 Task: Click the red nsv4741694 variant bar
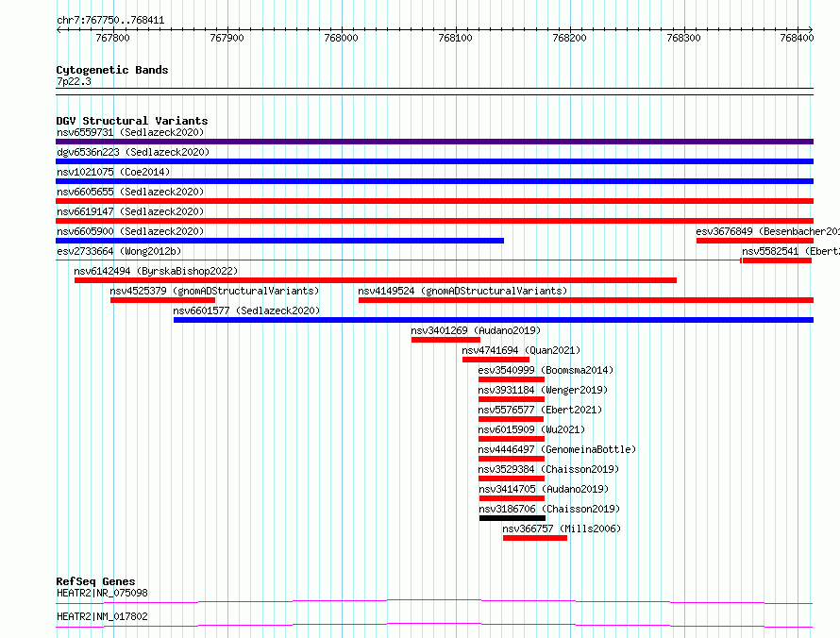(x=496, y=360)
